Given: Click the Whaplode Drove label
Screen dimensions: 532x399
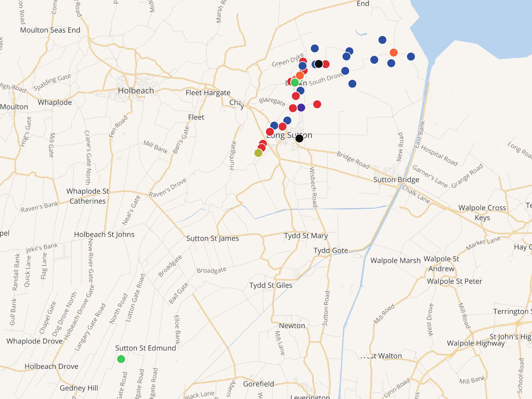Looking at the screenshot, I should [x=35, y=341].
